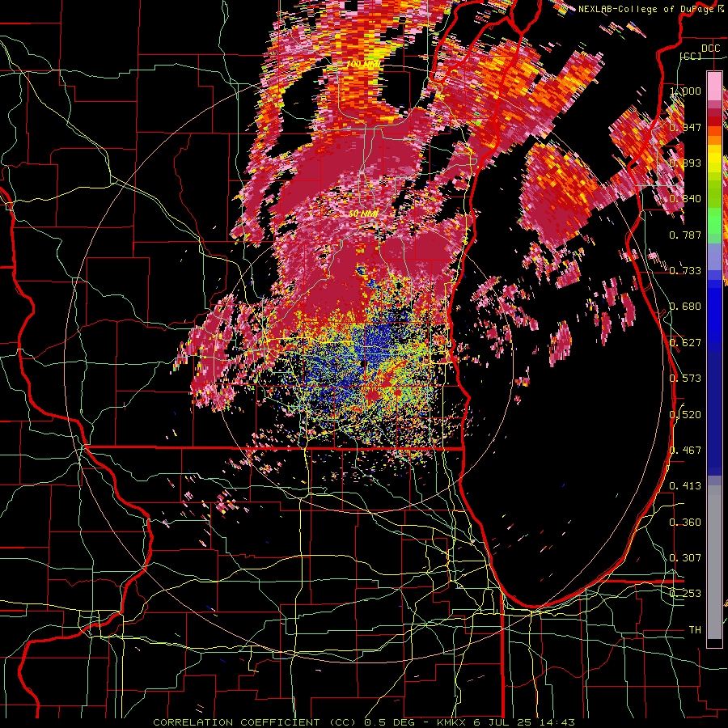Select the 0.520 scale value
This screenshot has height=728, width=728.
pyautogui.click(x=685, y=414)
